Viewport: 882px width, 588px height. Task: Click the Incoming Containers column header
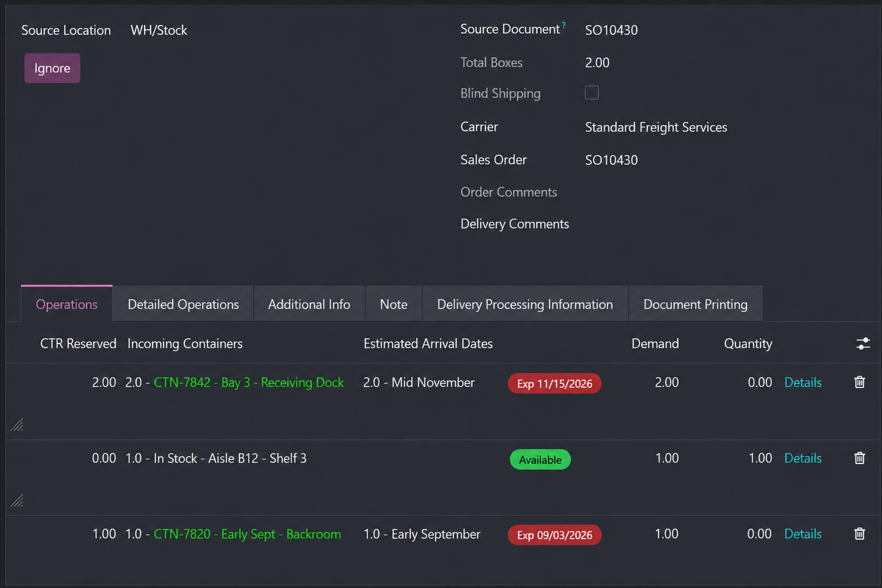coord(185,343)
